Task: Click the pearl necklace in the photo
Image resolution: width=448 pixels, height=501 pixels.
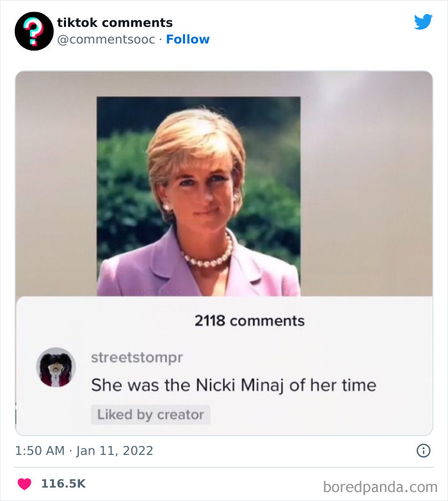Action: click(x=209, y=256)
